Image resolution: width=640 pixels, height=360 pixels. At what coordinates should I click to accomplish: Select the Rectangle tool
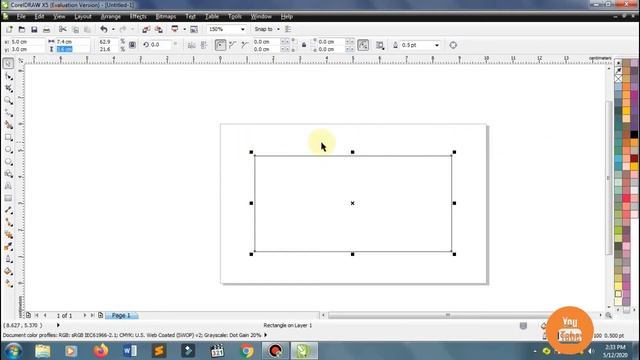click(8, 138)
